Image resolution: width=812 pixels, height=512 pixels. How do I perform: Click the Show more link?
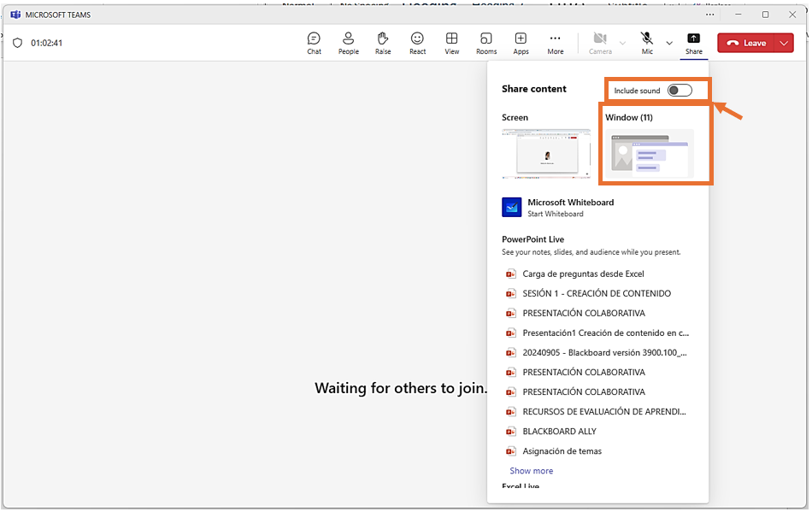pyautogui.click(x=531, y=471)
